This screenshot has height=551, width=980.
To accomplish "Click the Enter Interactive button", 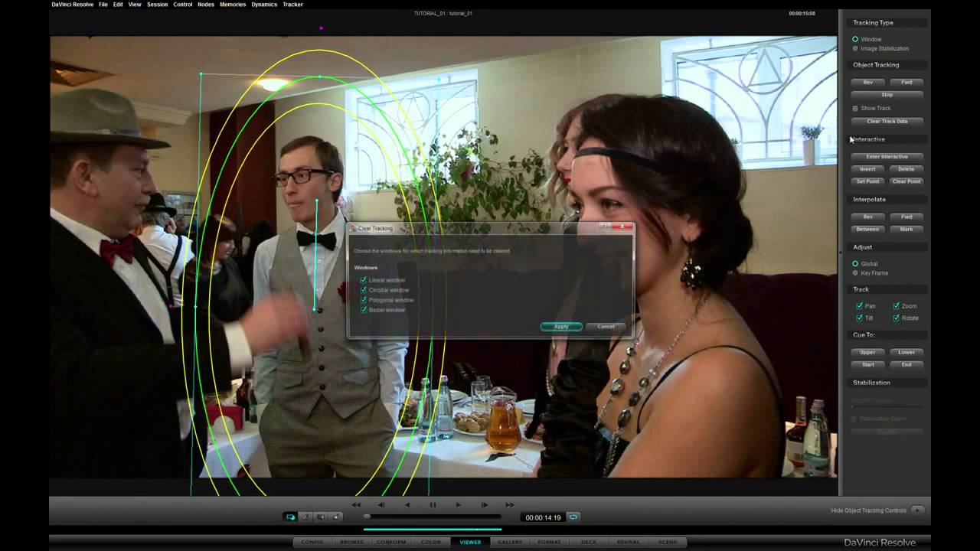I will (887, 157).
